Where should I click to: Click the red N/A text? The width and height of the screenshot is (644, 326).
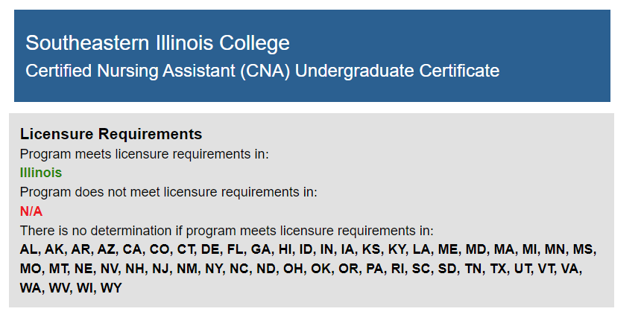coord(31,211)
